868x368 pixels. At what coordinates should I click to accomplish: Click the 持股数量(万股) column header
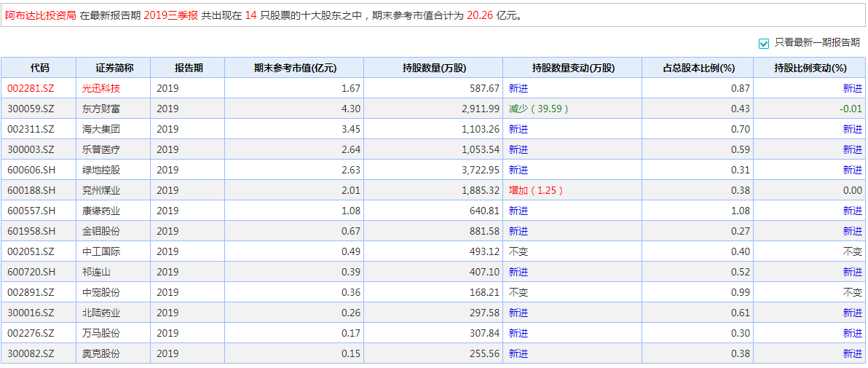coord(434,68)
